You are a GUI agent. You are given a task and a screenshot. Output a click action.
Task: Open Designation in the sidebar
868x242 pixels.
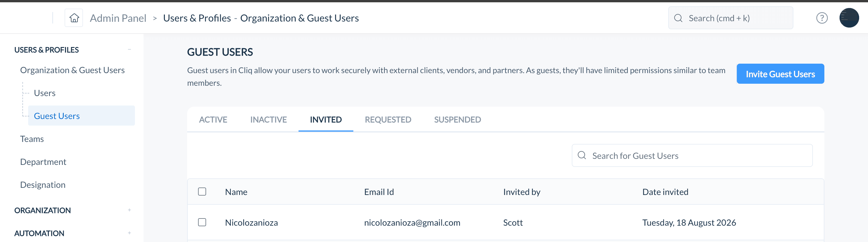pyautogui.click(x=43, y=185)
